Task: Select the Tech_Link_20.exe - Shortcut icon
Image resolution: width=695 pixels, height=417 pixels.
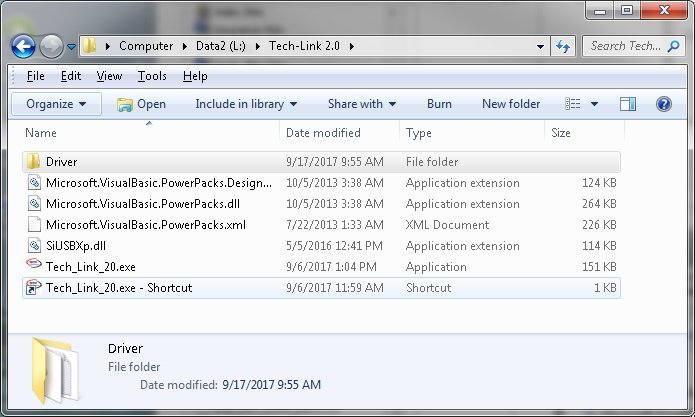Action: [x=33, y=288]
